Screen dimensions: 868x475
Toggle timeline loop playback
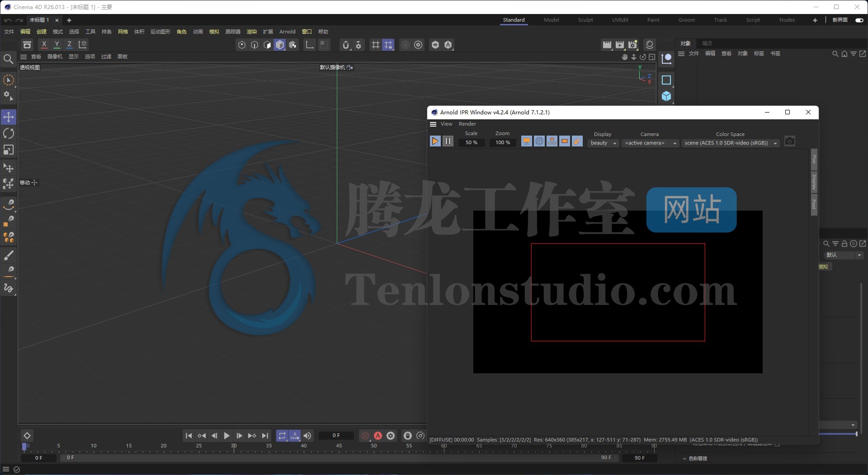pos(282,436)
